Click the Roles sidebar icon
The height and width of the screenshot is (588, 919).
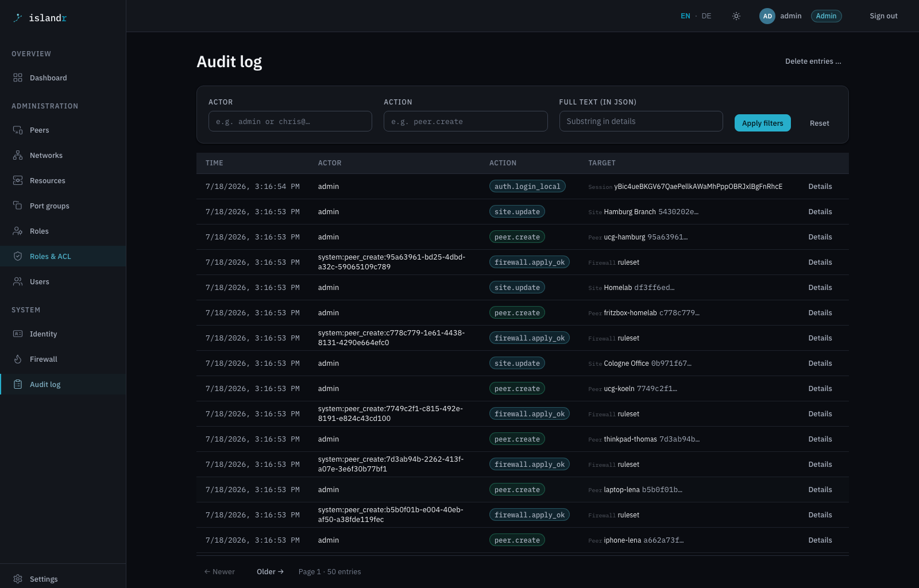pyautogui.click(x=18, y=231)
